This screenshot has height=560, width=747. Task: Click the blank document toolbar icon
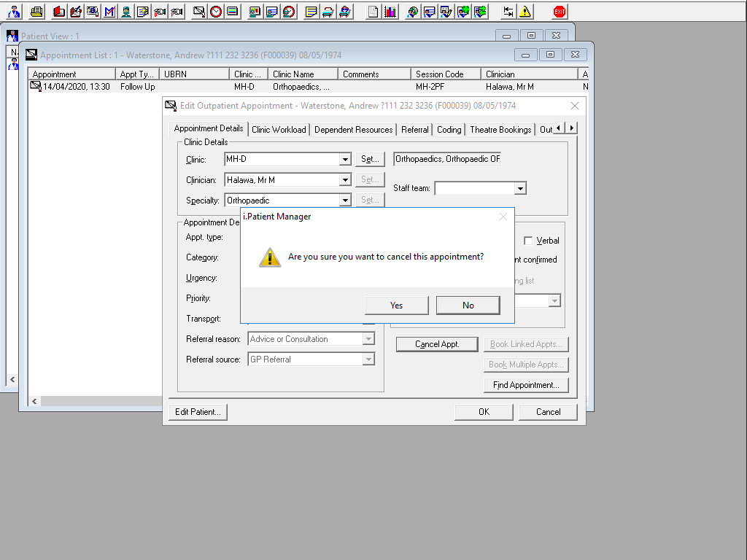coord(373,12)
